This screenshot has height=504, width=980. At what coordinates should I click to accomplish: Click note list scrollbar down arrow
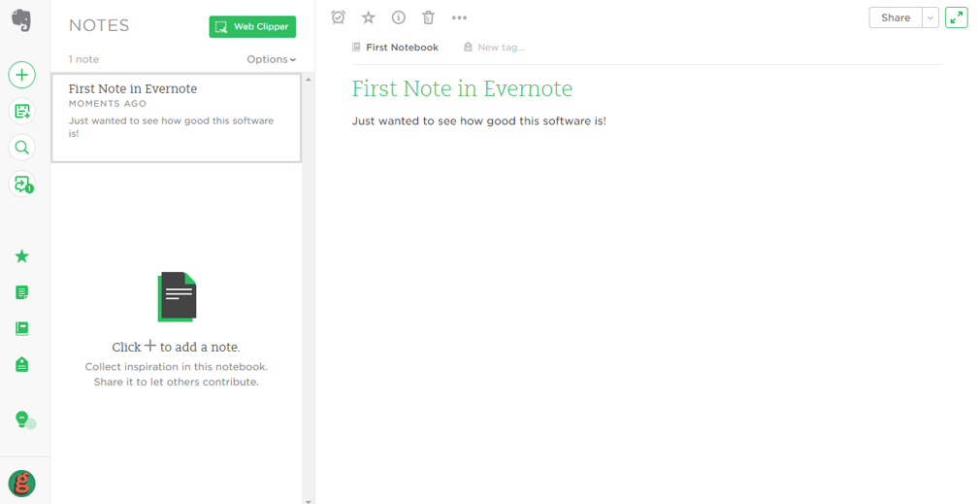tap(309, 500)
